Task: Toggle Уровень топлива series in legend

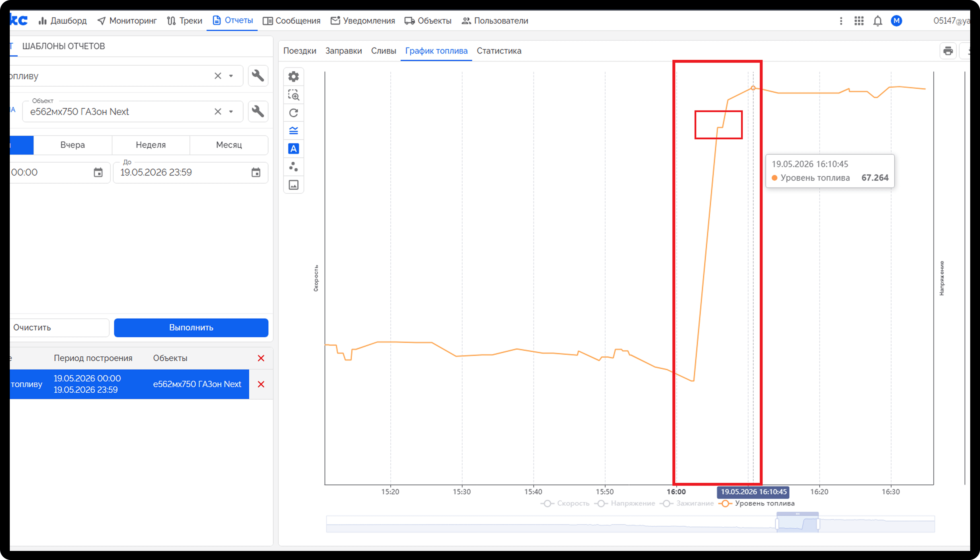Action: (x=756, y=503)
